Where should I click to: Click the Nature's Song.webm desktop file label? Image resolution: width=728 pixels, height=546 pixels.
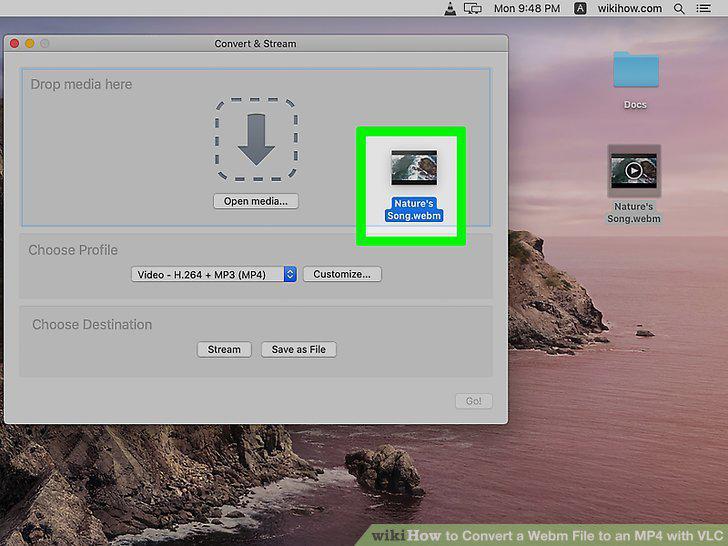tap(634, 213)
